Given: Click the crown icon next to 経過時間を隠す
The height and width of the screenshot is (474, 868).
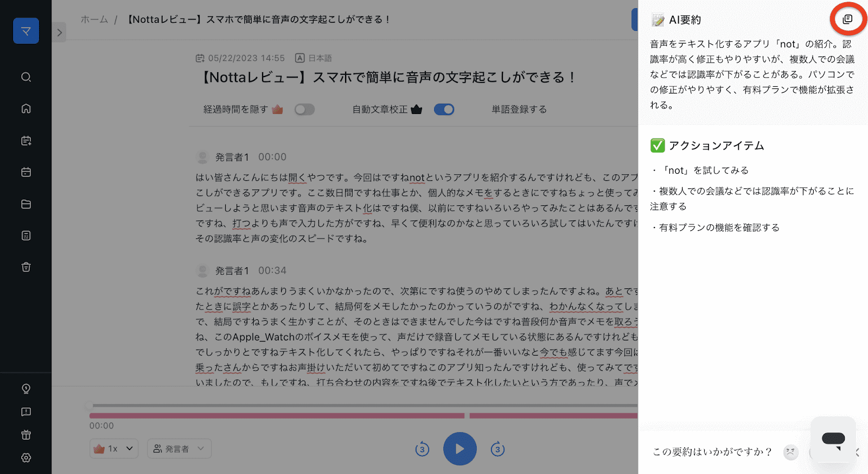Looking at the screenshot, I should coord(277,110).
